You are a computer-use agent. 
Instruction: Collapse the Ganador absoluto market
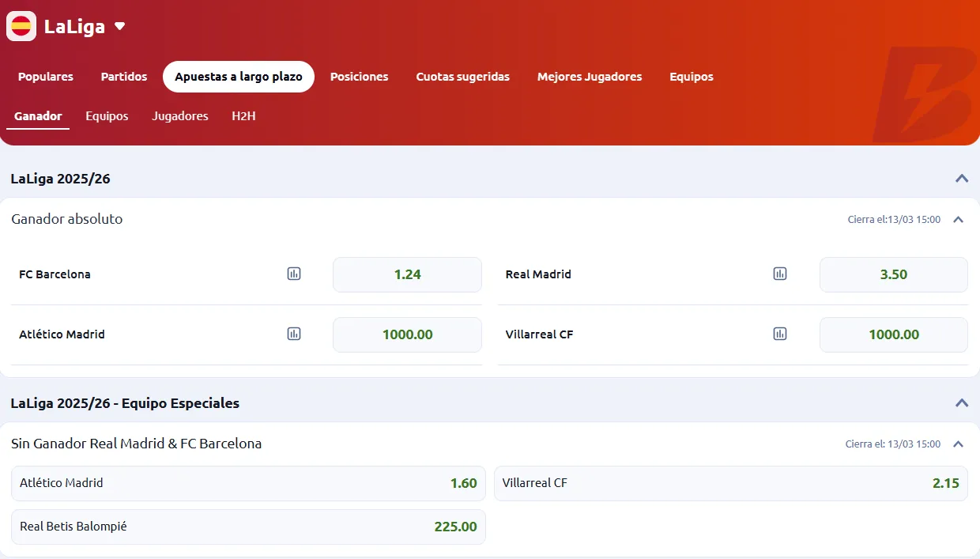[x=958, y=220]
